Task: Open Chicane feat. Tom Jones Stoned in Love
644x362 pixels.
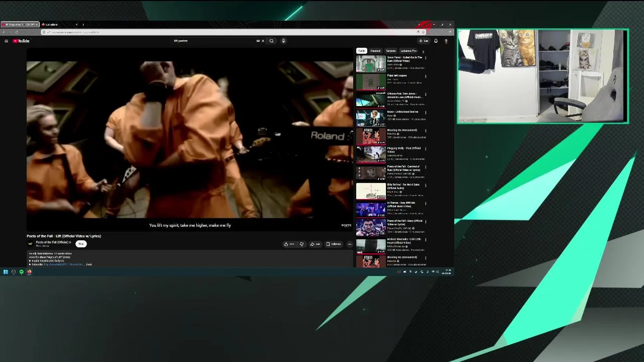Action: (371, 100)
